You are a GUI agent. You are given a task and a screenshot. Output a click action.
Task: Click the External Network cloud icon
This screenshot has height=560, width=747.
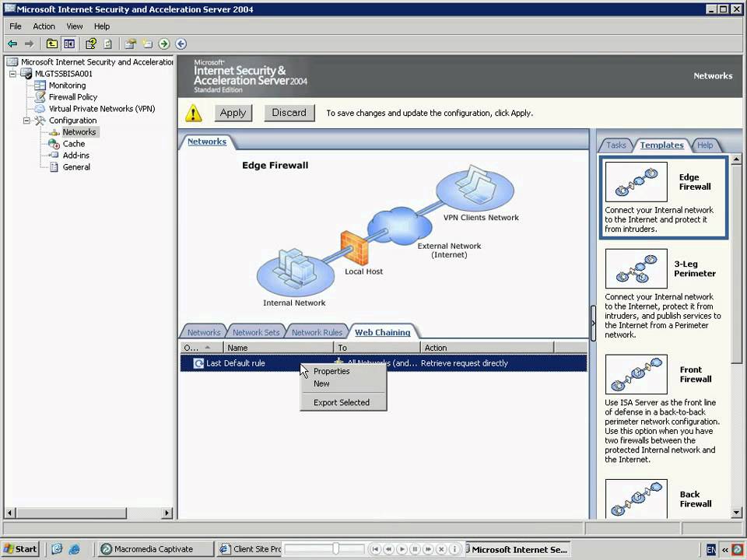pyautogui.click(x=400, y=226)
